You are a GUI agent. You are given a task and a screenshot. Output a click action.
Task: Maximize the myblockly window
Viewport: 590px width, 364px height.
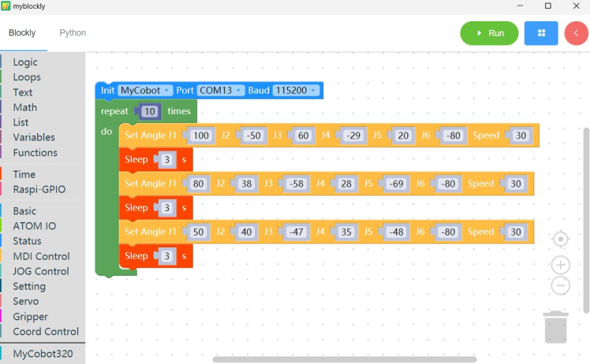click(x=548, y=6)
